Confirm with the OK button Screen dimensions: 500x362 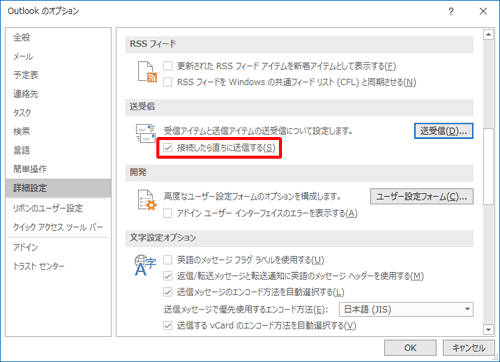(410, 348)
